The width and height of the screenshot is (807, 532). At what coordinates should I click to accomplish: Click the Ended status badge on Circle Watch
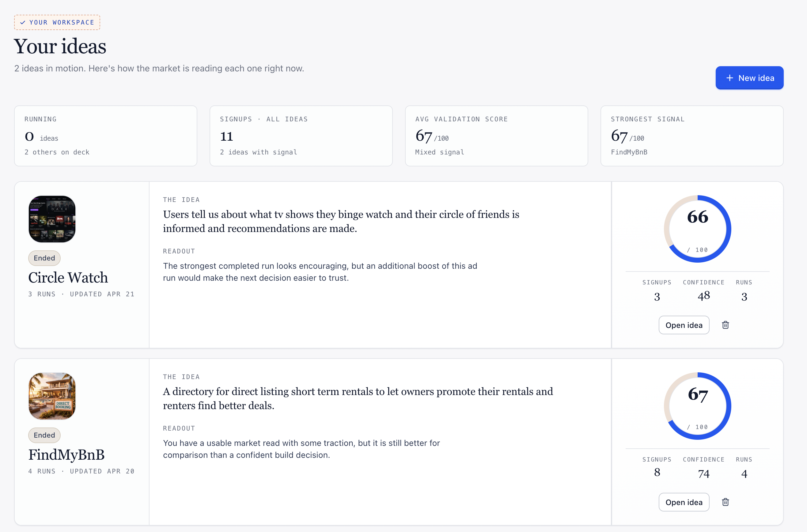(x=44, y=258)
